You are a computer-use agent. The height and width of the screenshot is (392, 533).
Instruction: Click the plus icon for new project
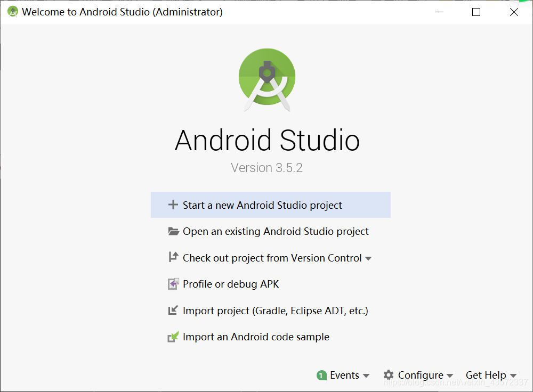[173, 205]
